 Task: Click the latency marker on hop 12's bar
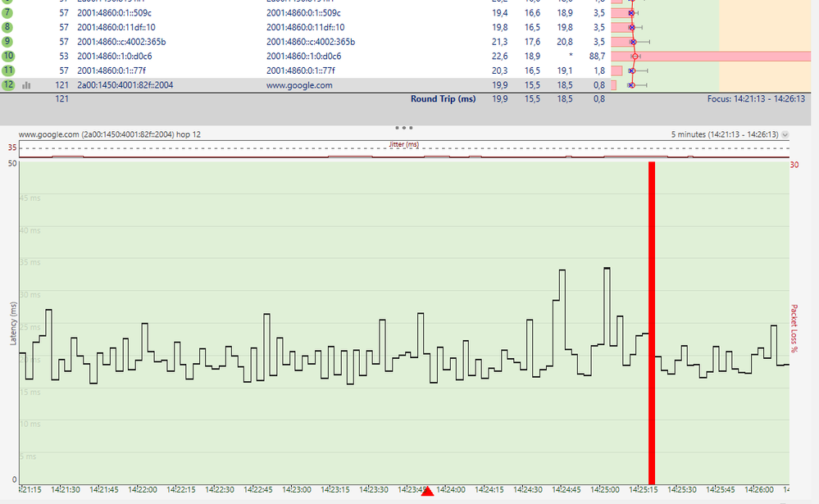click(x=631, y=85)
